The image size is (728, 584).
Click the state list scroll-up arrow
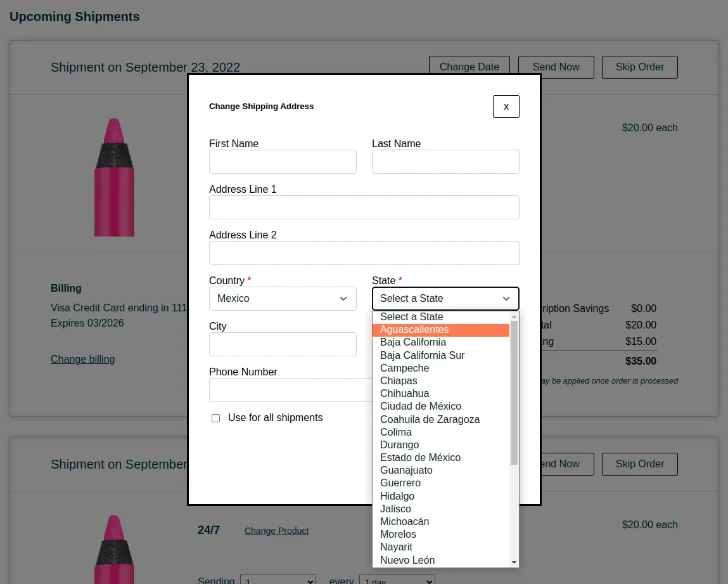coord(514,316)
